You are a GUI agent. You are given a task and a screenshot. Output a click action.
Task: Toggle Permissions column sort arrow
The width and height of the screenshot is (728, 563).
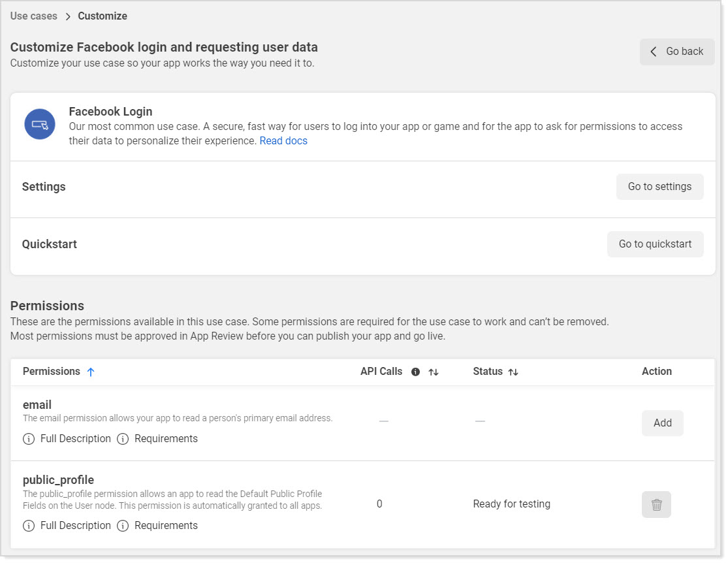(x=91, y=372)
